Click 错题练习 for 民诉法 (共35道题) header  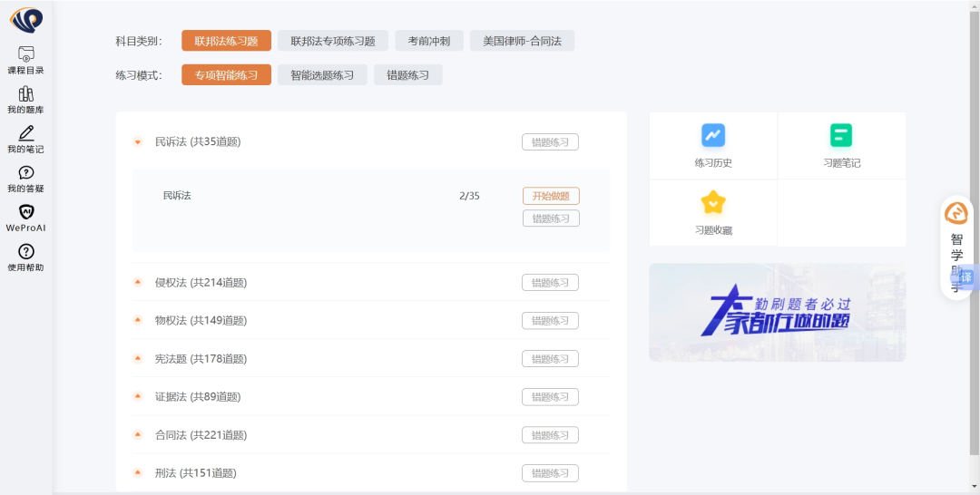(550, 141)
